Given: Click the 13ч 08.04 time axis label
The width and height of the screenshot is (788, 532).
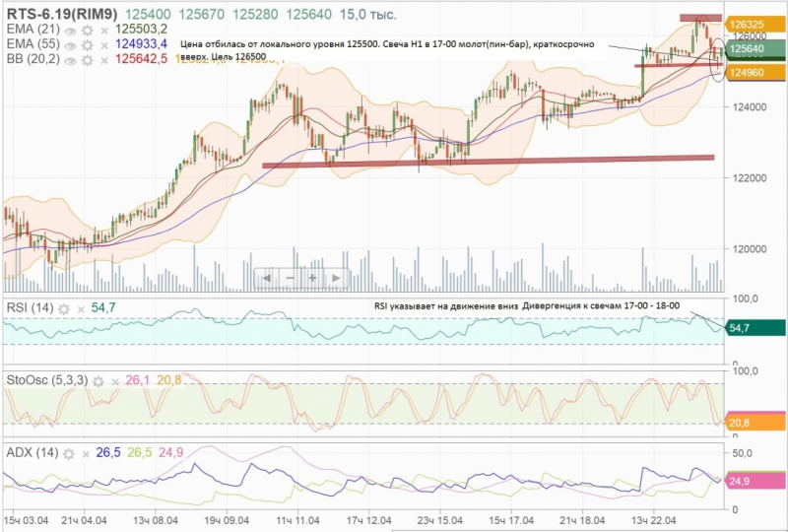Looking at the screenshot, I should click(156, 520).
